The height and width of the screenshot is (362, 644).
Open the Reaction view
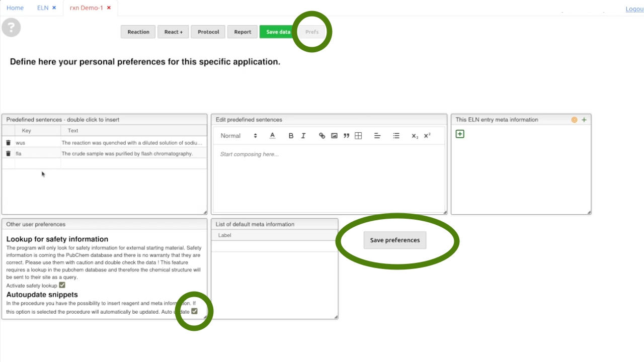pos(138,32)
